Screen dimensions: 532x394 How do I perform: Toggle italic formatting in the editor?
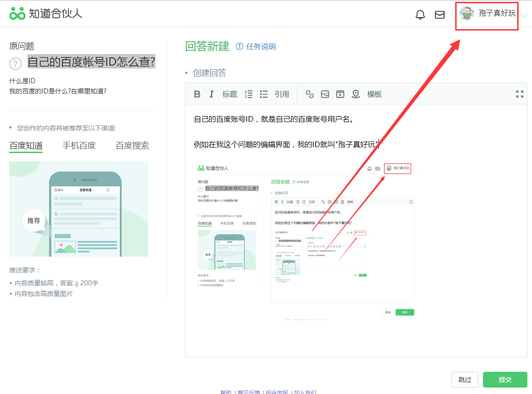pyautogui.click(x=211, y=94)
